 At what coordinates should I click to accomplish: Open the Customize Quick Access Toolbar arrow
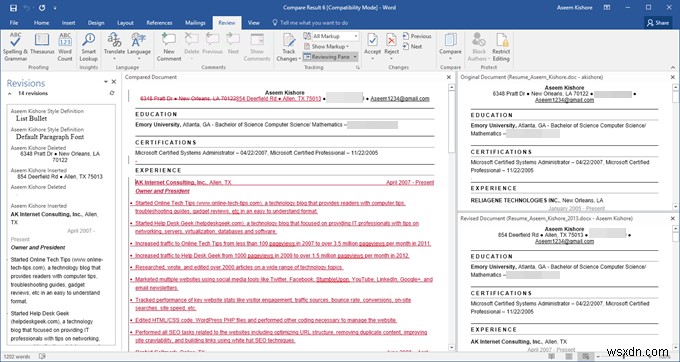(x=55, y=8)
